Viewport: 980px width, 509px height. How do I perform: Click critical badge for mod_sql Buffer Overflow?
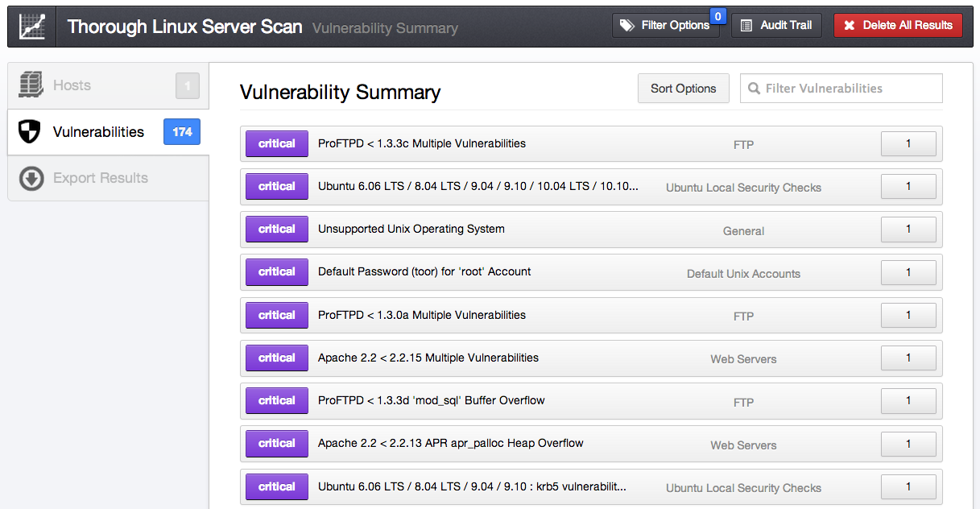(x=277, y=401)
